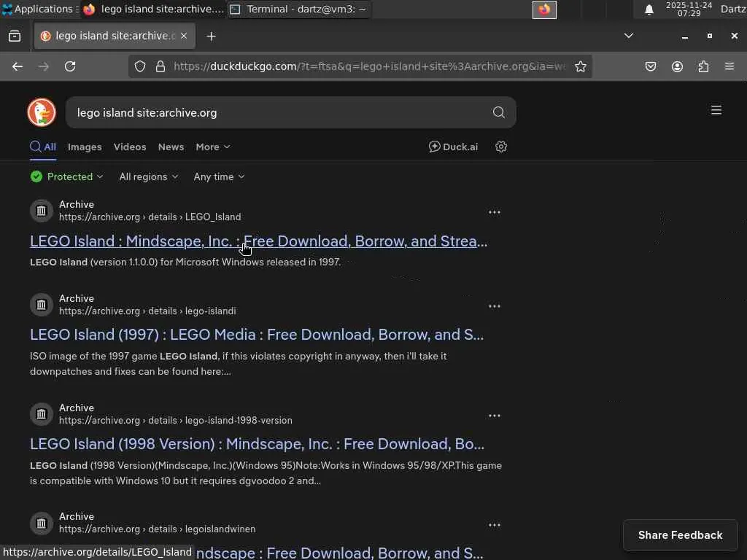Close the lego island tab
The image size is (747, 560).
[184, 36]
